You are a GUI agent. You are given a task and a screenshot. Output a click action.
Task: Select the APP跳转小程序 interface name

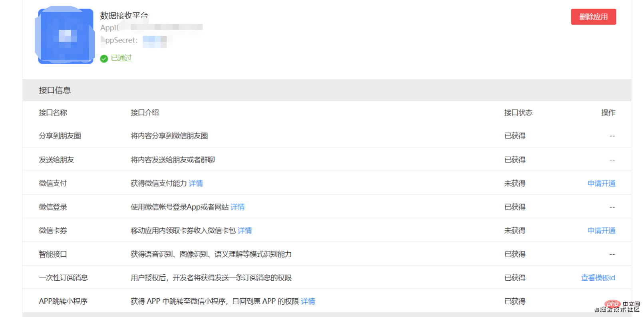click(63, 301)
